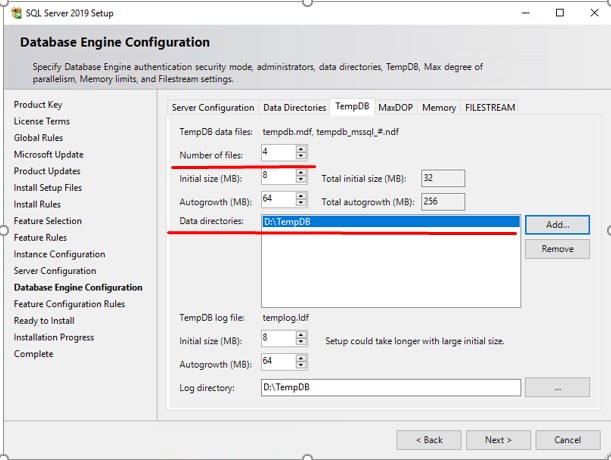Click data files Initial size field
Screen dimensions: 611x460
coord(279,176)
